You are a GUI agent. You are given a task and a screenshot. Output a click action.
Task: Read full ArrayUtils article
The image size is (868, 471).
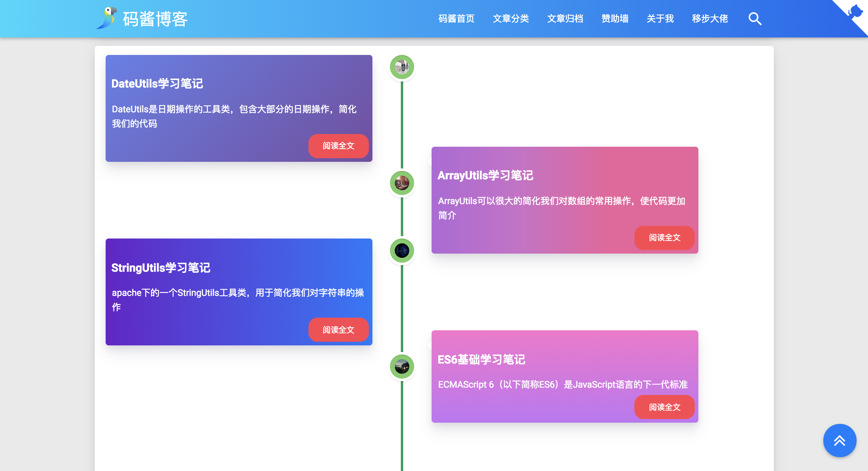coord(664,238)
